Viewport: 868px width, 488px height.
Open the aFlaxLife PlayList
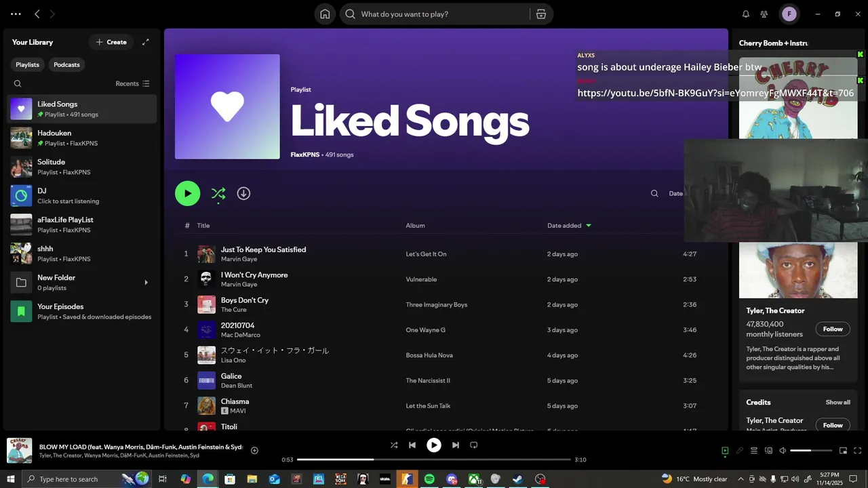[x=82, y=224]
